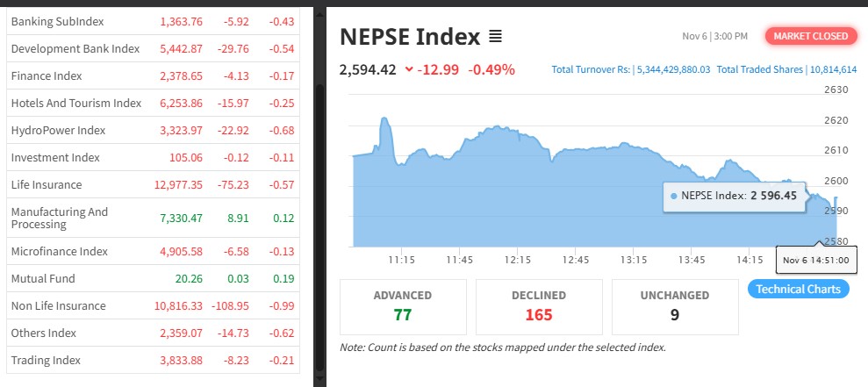The image size is (868, 387).
Task: Select the Trading Index row
Action: (x=46, y=360)
